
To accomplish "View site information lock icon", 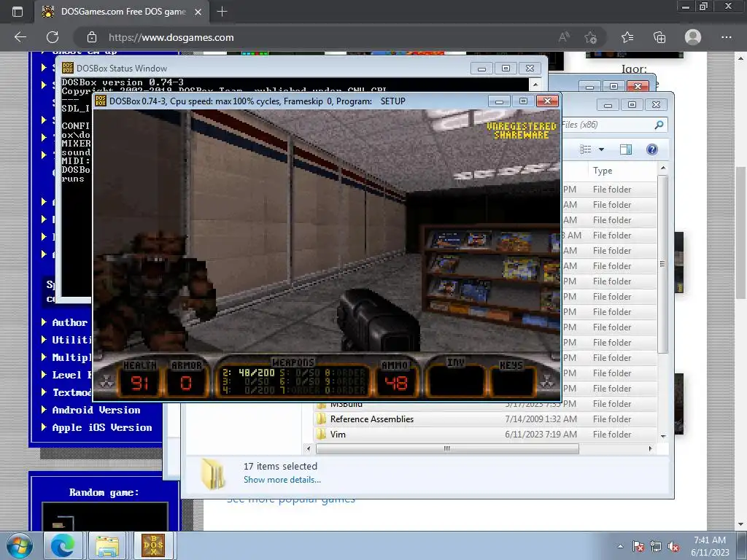I will click(92, 37).
